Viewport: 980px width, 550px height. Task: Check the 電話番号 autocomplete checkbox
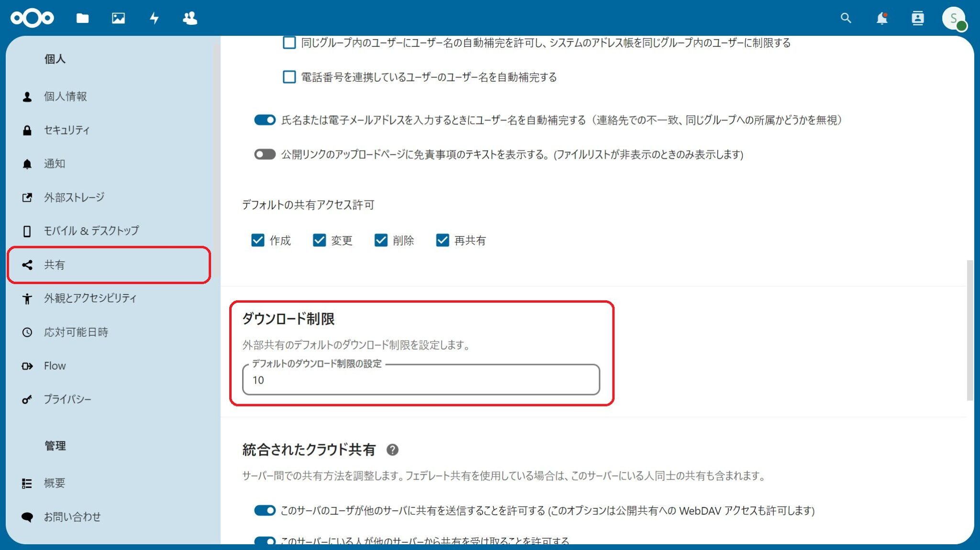(x=289, y=77)
